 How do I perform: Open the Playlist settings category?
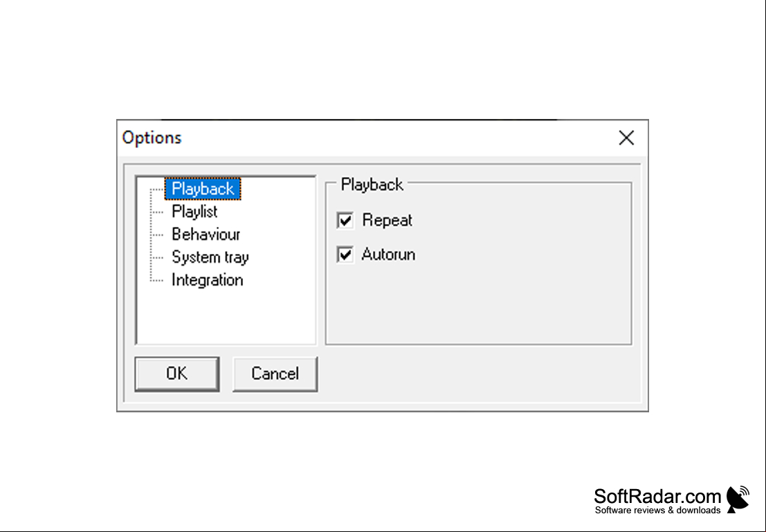[x=194, y=212]
